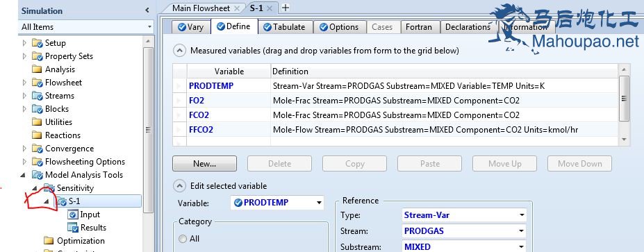
Task: Click the Property Sets folder icon
Action: coord(38,56)
